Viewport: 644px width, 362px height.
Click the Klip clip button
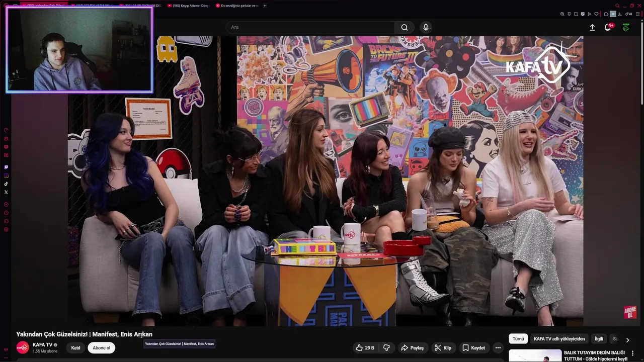[x=443, y=347]
